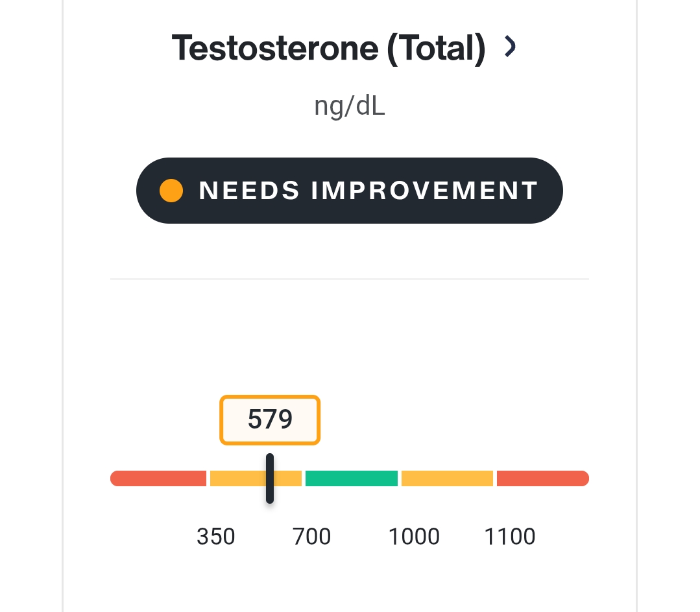Click the ng/dL unit text
700x612 pixels.
tap(350, 106)
